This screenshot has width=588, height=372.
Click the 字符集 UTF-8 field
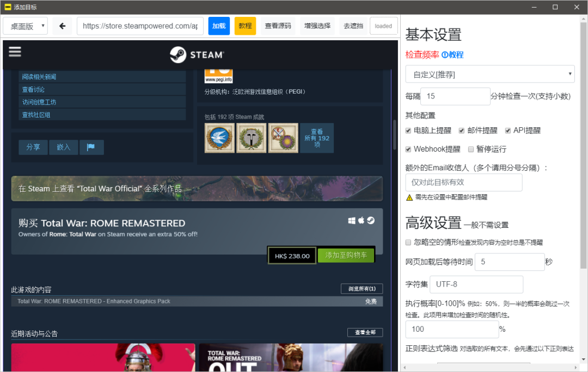[476, 284]
